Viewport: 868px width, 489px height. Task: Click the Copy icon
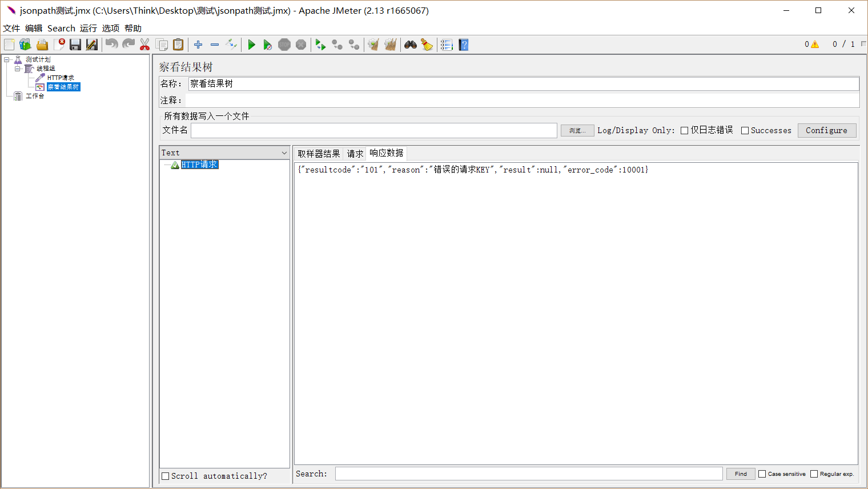pos(162,45)
